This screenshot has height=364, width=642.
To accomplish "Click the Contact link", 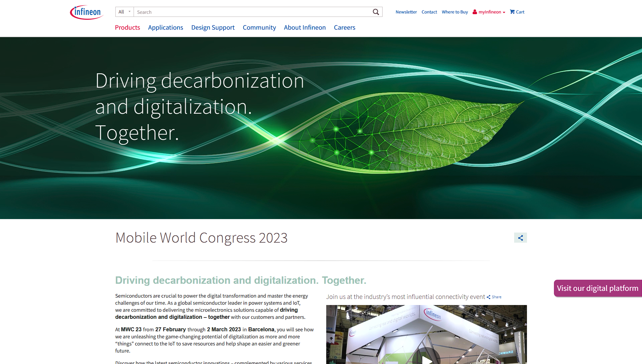I will click(x=429, y=12).
